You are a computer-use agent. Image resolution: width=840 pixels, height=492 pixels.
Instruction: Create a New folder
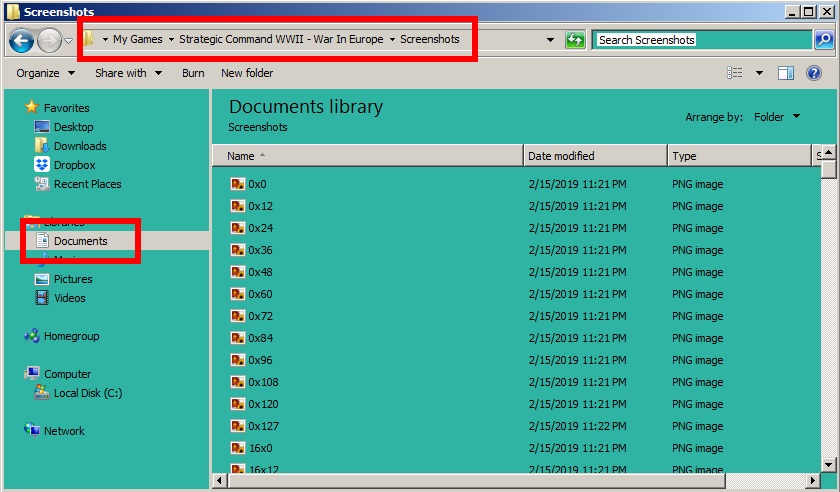click(x=247, y=73)
